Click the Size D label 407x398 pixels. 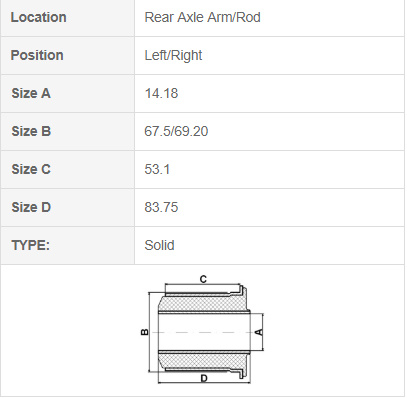(31, 207)
